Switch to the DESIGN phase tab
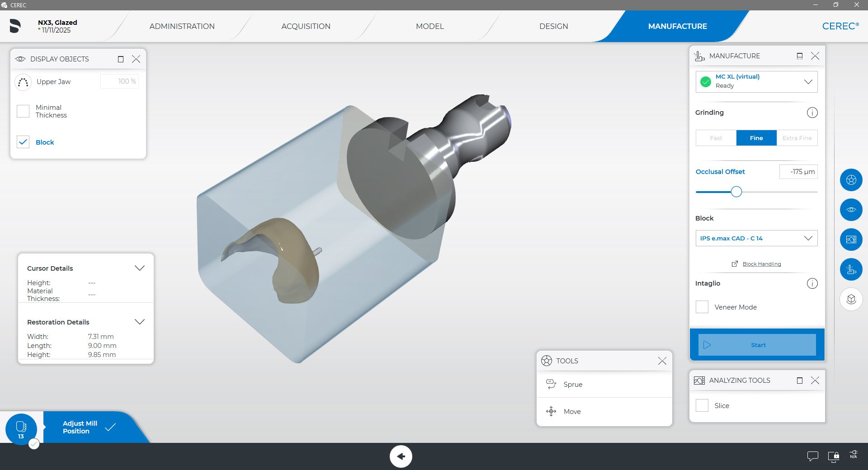 click(x=553, y=26)
